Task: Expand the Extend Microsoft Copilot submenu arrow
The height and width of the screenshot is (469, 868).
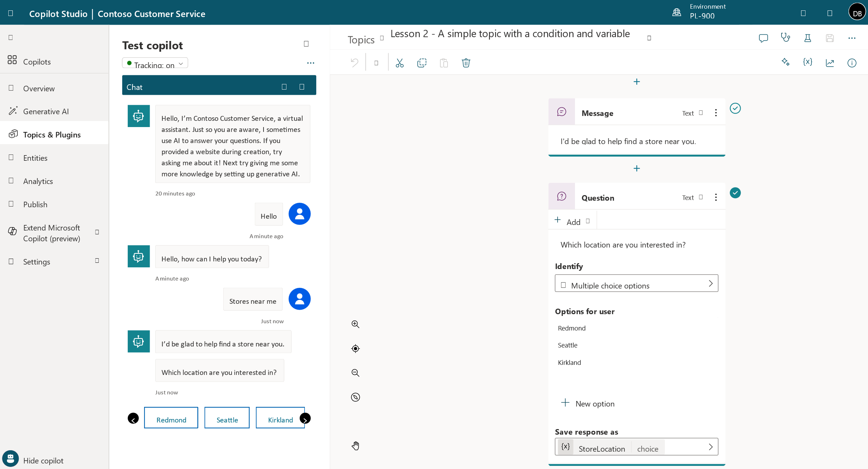Action: pyautogui.click(x=97, y=232)
